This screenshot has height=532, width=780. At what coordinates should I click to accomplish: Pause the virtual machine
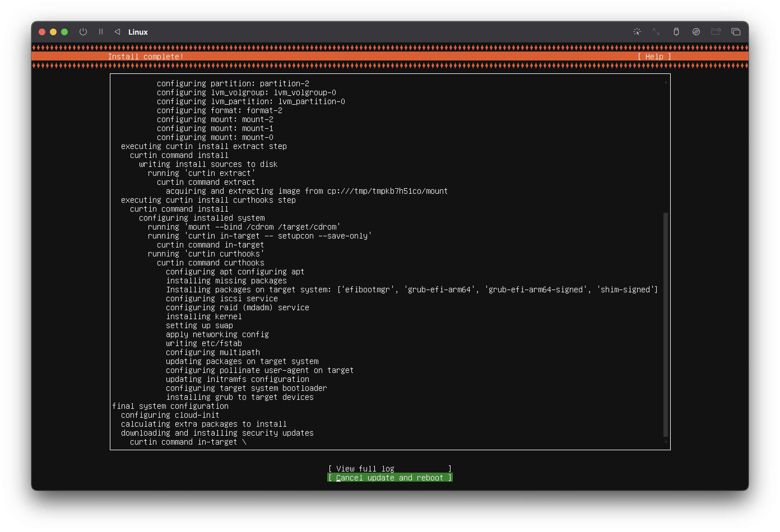click(x=101, y=32)
